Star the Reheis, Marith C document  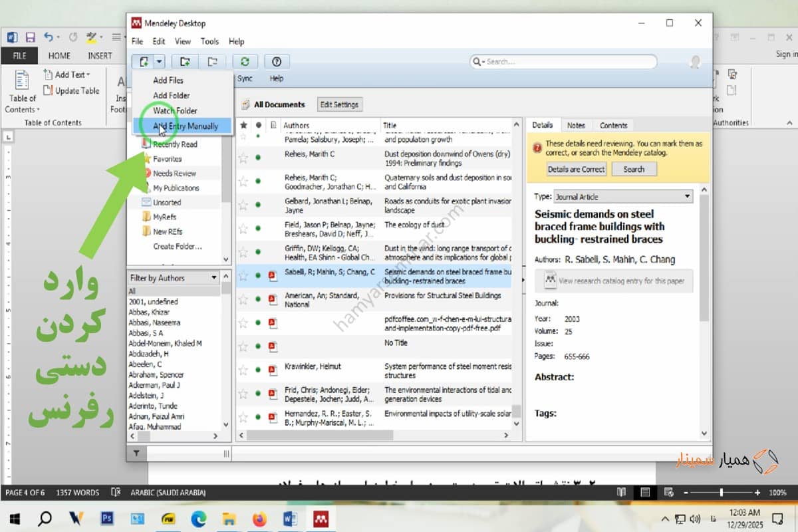click(243, 158)
